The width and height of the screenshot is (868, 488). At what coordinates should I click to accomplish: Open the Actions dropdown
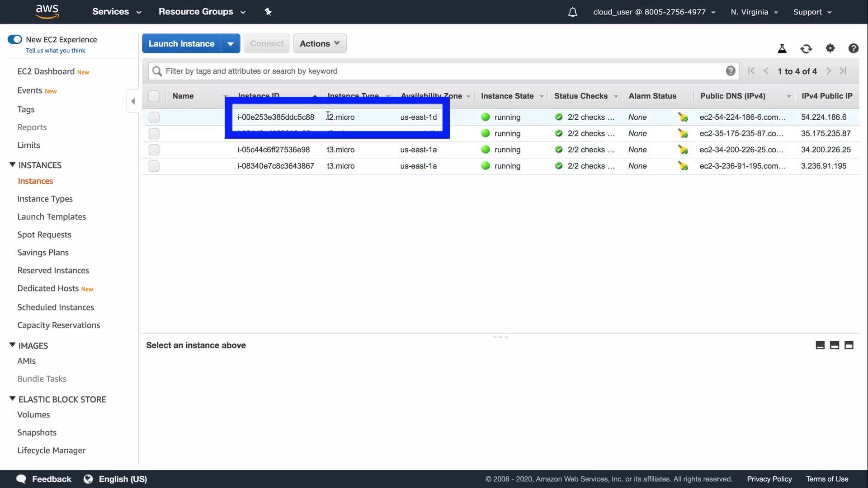[x=320, y=44]
